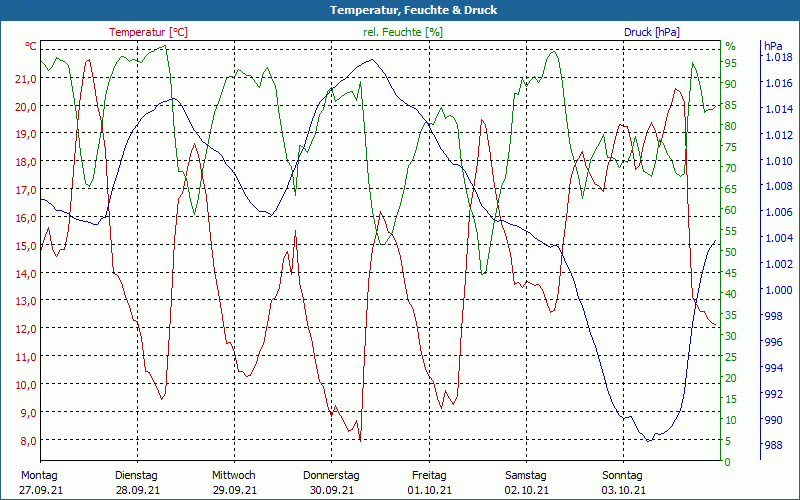Image resolution: width=800 pixels, height=500 pixels.
Task: Click the green % axis unit label
Action: tap(730, 46)
